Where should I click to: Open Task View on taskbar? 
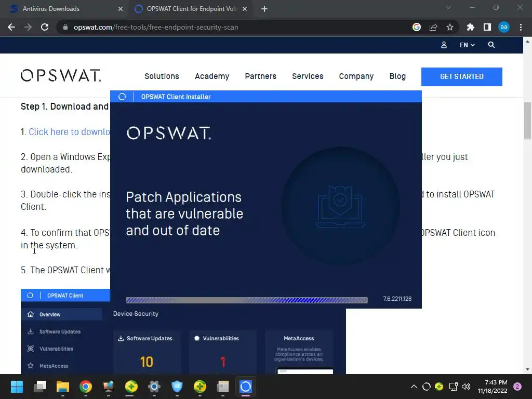[40, 387]
